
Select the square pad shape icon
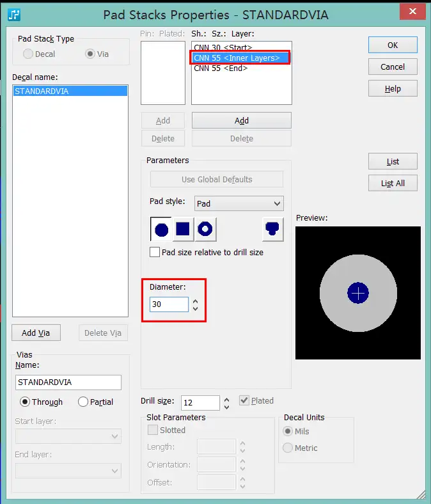(x=183, y=229)
